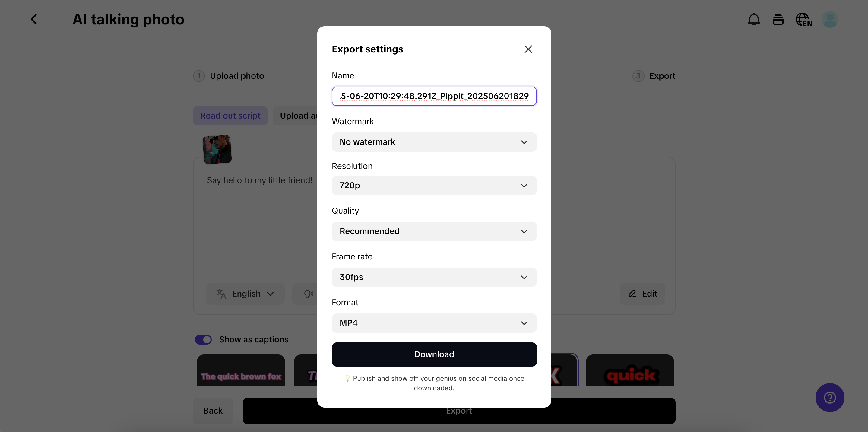Click inside the export Name field
The width and height of the screenshot is (868, 432).
coord(434,96)
